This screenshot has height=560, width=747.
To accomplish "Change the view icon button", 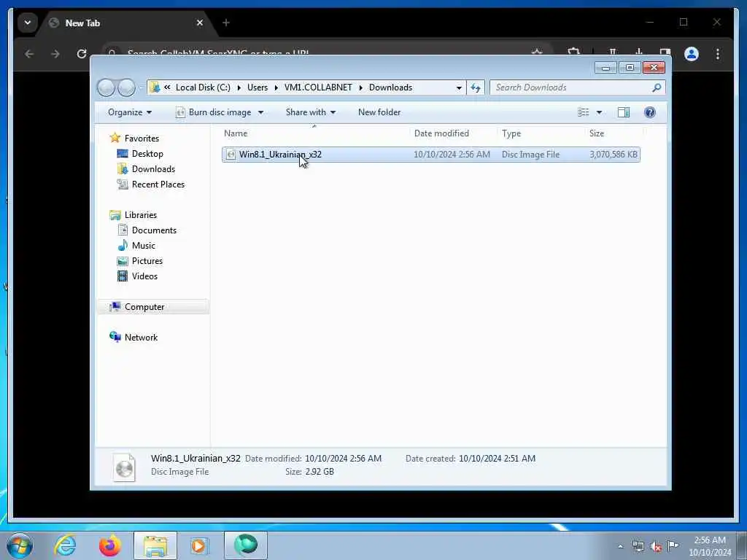I will pyautogui.click(x=583, y=112).
